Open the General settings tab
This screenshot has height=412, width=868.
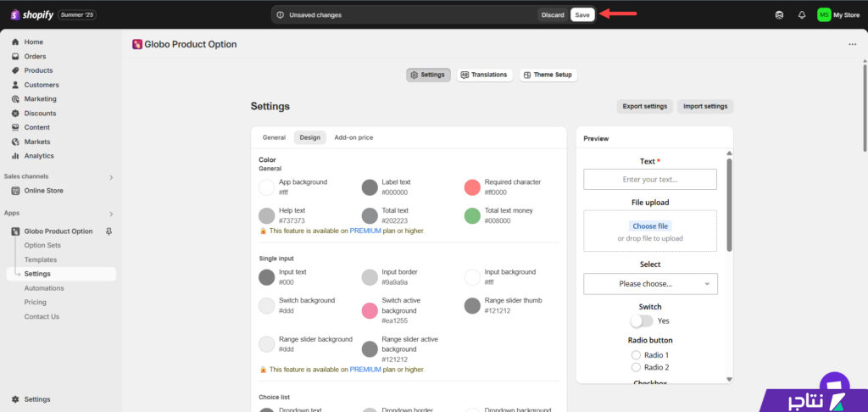[274, 137]
